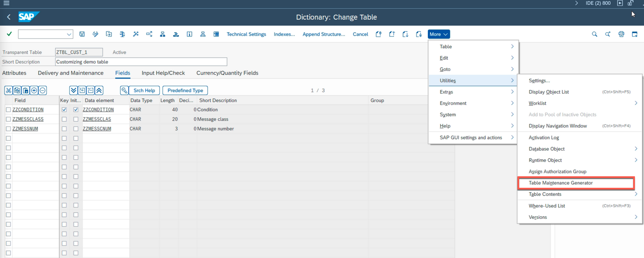Check the Key checkbox for ZZMESSCLASS
644x258 pixels.
point(64,119)
